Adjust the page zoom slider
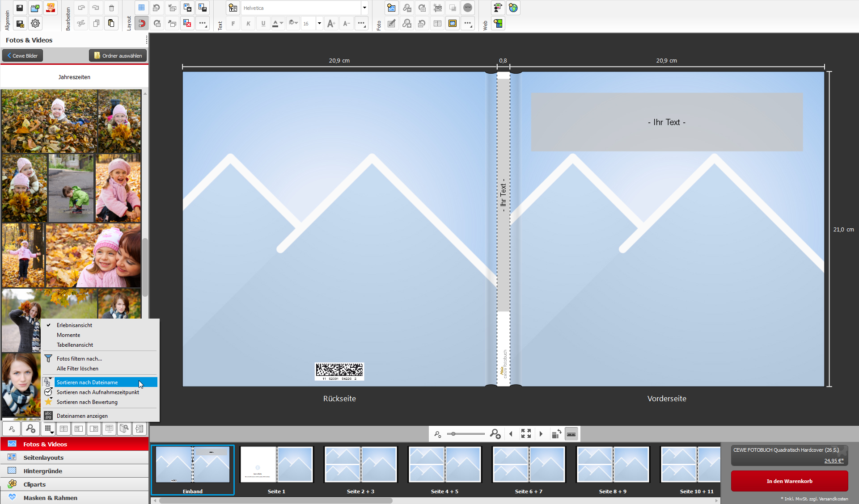This screenshot has width=859, height=504. tap(454, 434)
